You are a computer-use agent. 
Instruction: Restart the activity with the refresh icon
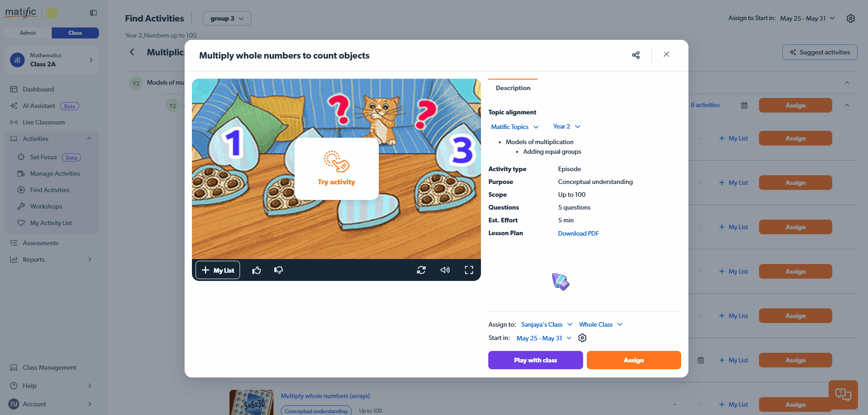point(421,270)
